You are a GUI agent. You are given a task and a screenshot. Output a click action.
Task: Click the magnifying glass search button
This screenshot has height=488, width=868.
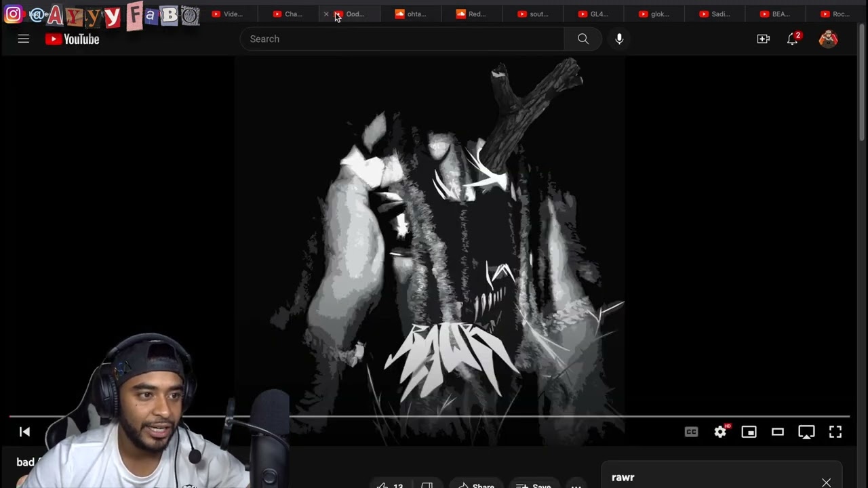(583, 39)
